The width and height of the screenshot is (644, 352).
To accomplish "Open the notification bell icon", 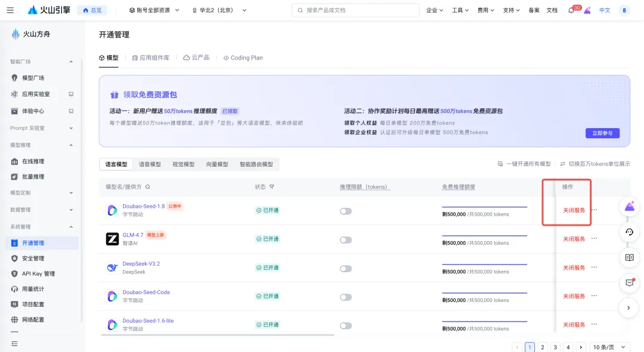I will point(571,10).
